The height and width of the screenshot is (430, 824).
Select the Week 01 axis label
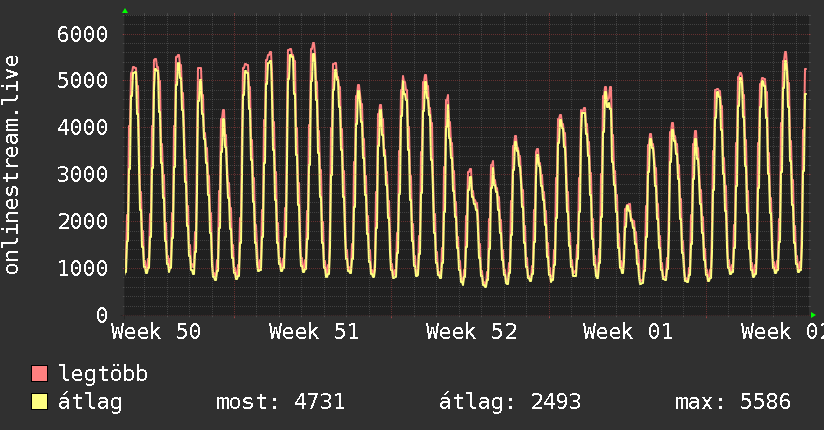(x=628, y=332)
